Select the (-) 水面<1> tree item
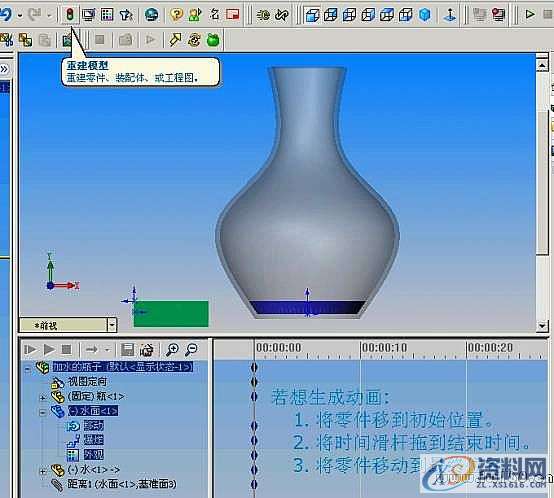The height and width of the screenshot is (498, 554). pos(93,411)
